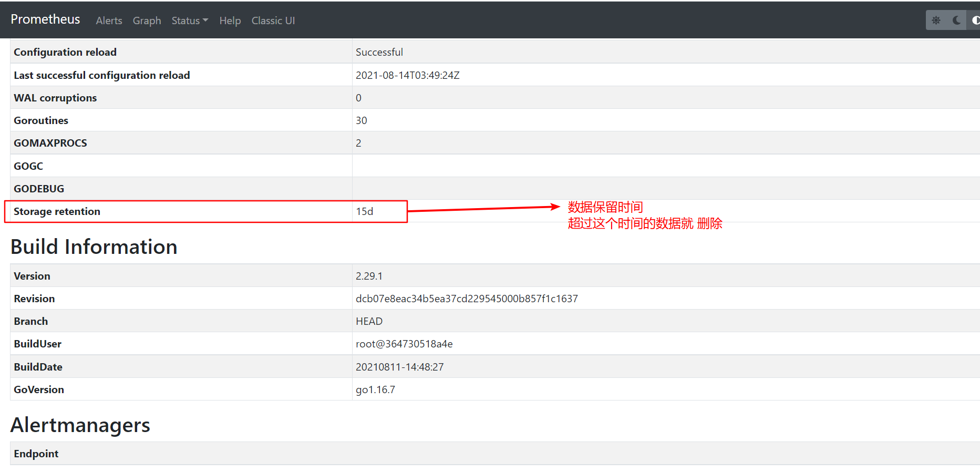Click the Alertmanagers heading

coord(80,425)
